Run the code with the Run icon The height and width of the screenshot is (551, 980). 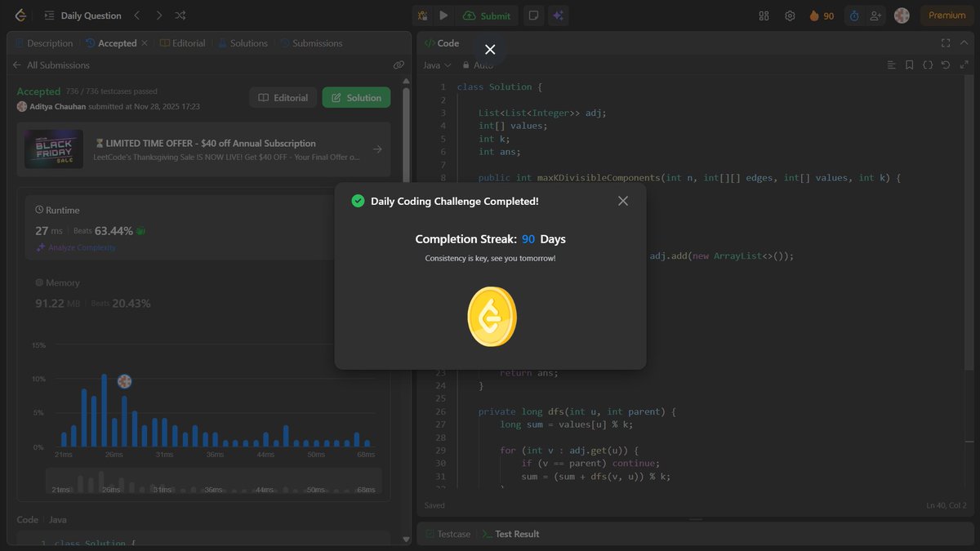pos(443,15)
